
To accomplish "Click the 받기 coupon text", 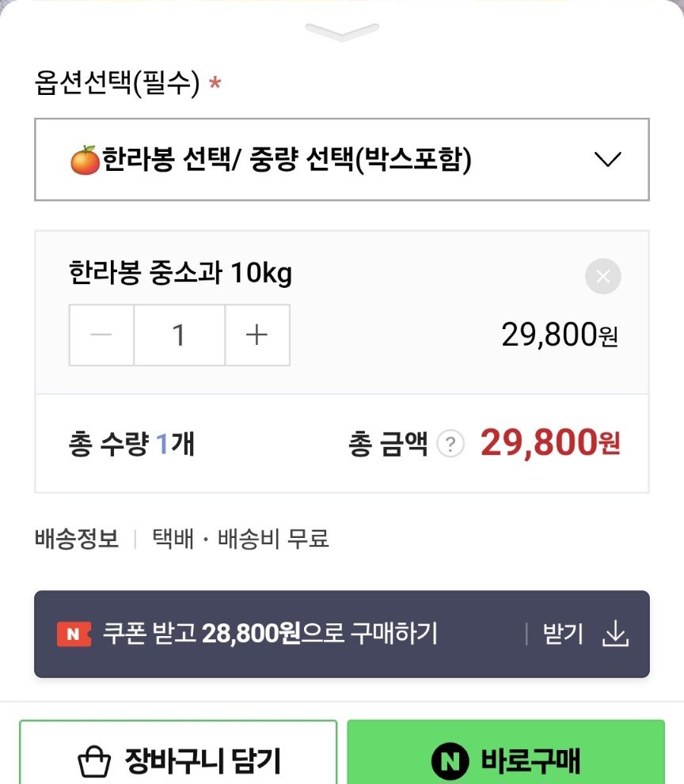I will (563, 634).
